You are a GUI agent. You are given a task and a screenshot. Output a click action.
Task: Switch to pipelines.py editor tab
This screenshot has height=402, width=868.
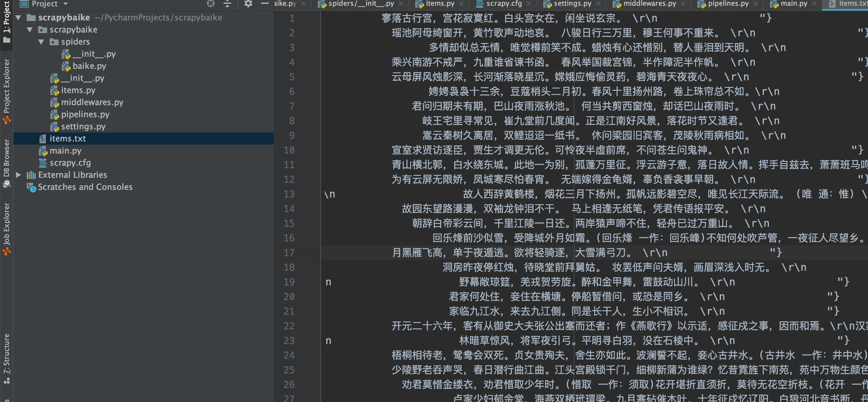tap(728, 4)
